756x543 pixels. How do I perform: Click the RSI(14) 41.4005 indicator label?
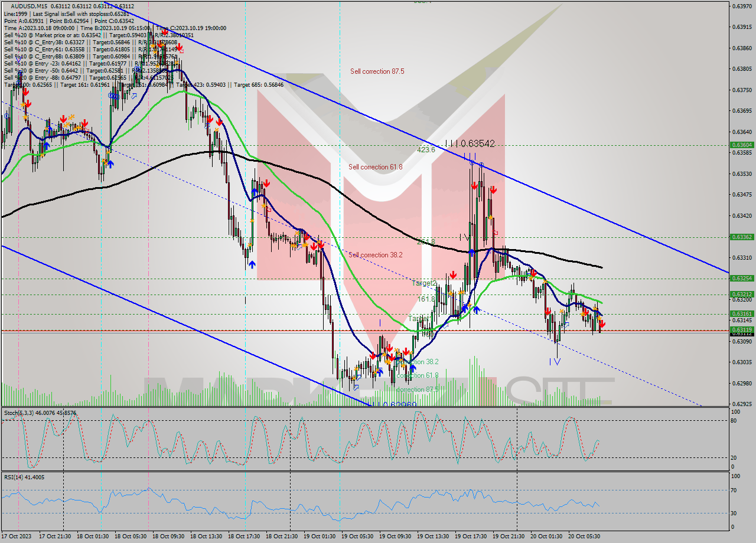(24, 477)
